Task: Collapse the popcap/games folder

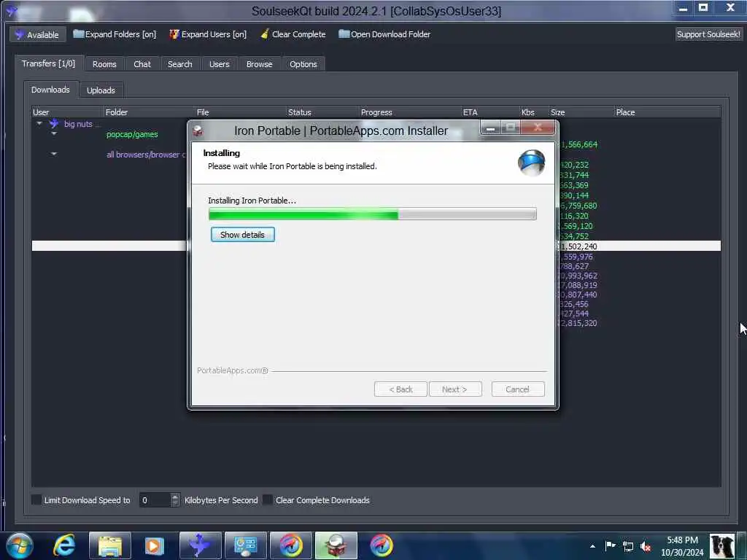Action: 54,134
